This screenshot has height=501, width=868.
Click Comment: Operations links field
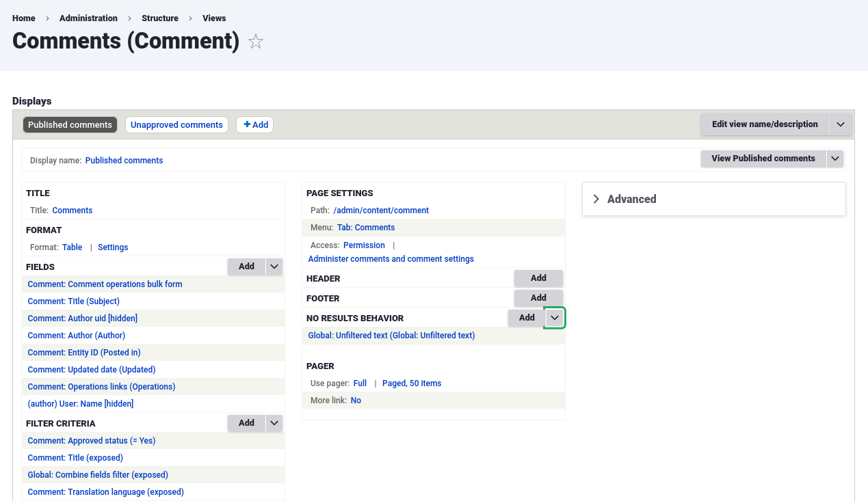pyautogui.click(x=101, y=387)
